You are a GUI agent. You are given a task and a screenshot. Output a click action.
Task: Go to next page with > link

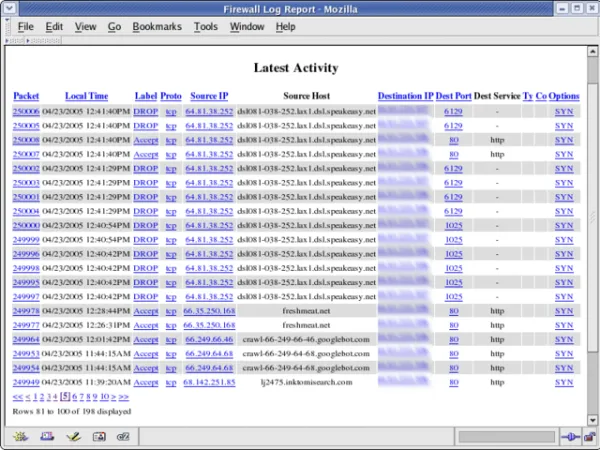113,397
